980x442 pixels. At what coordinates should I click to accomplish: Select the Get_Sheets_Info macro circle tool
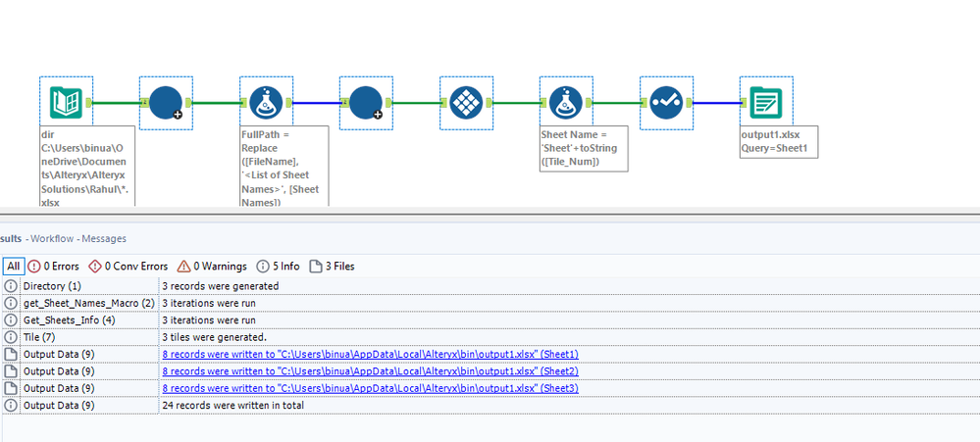[x=366, y=102]
